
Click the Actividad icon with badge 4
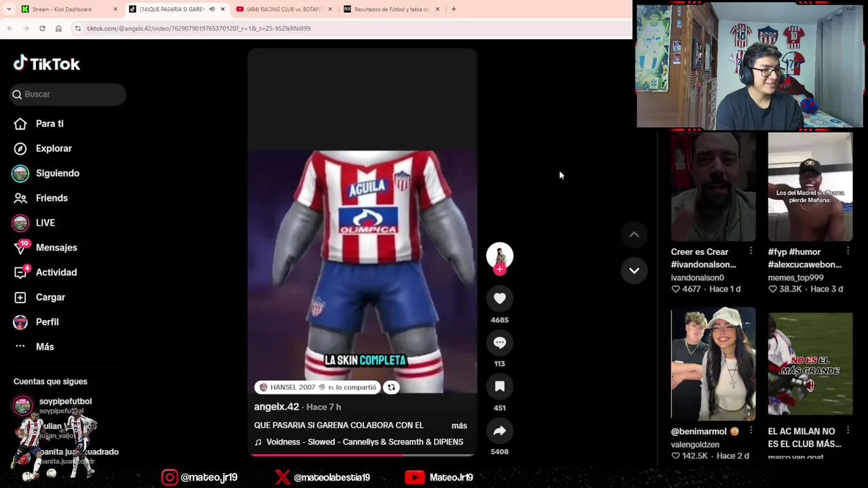(21, 272)
